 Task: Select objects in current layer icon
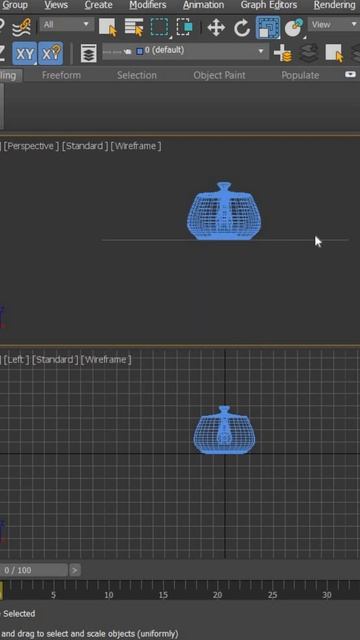335,53
